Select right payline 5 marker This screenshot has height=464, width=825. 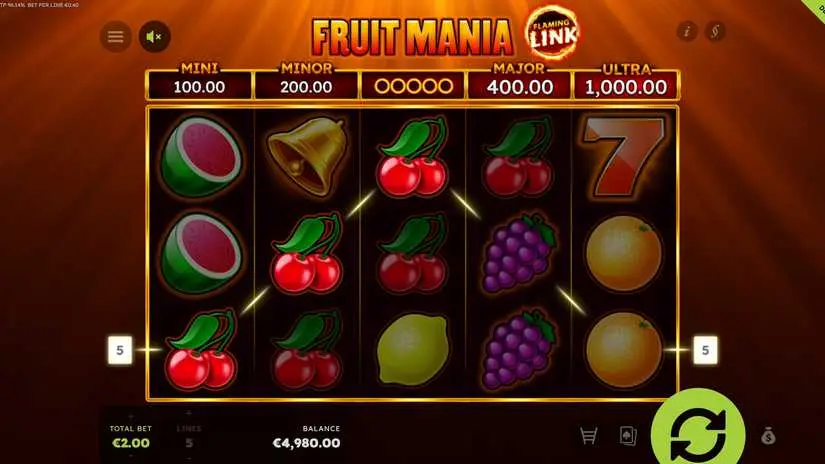(x=705, y=350)
